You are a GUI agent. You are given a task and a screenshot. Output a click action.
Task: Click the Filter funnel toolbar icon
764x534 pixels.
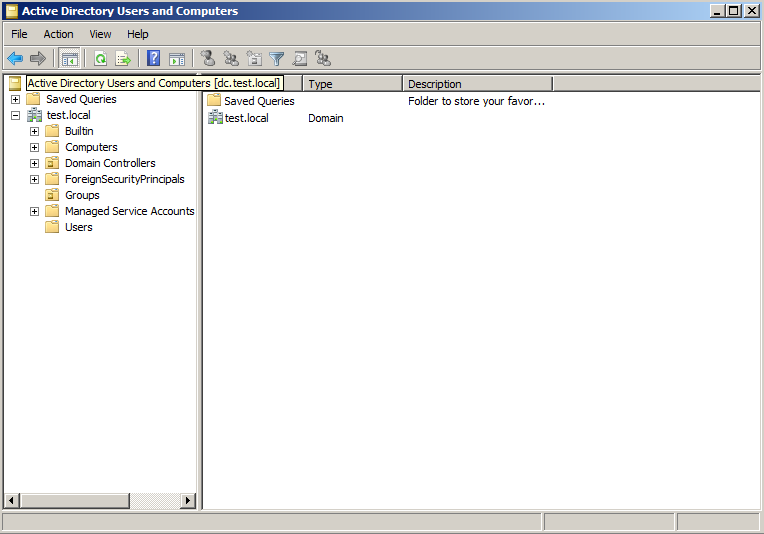pos(276,59)
